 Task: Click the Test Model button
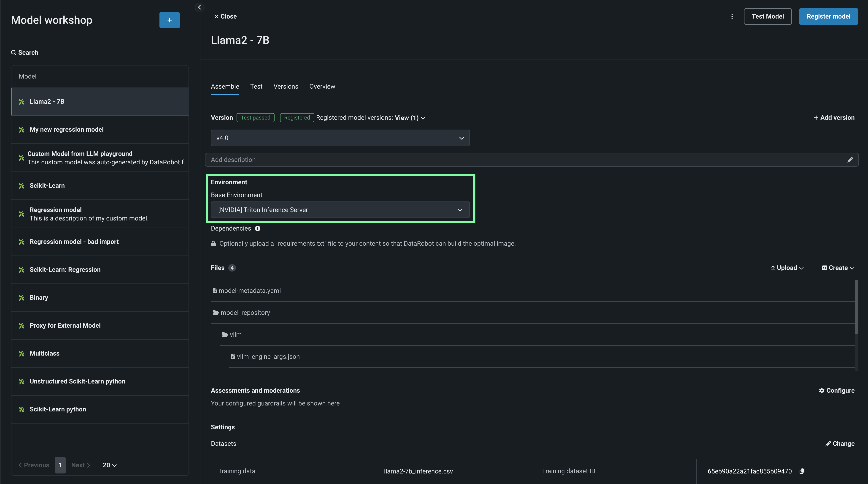tap(767, 16)
